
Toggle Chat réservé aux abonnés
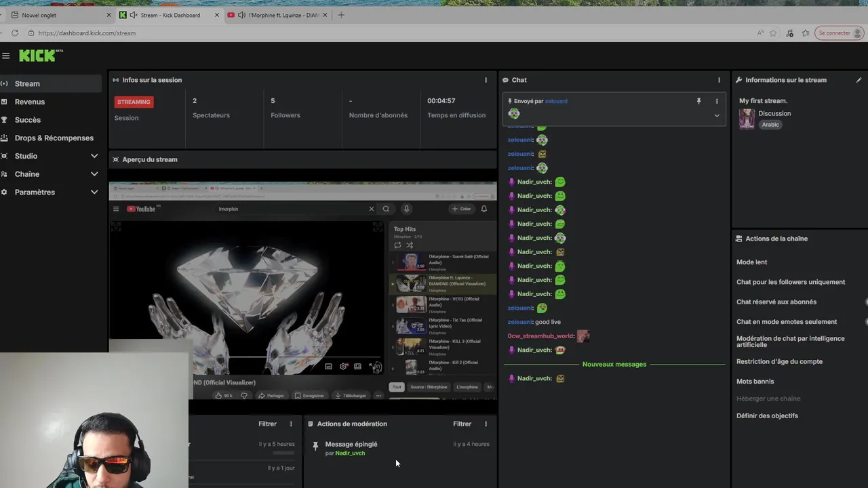(776, 302)
